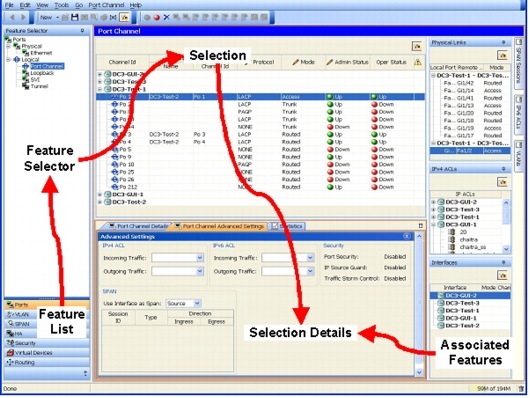The height and width of the screenshot is (398, 530).
Task: Click the details pane scrollbar up arrow
Action: pyautogui.click(x=419, y=236)
